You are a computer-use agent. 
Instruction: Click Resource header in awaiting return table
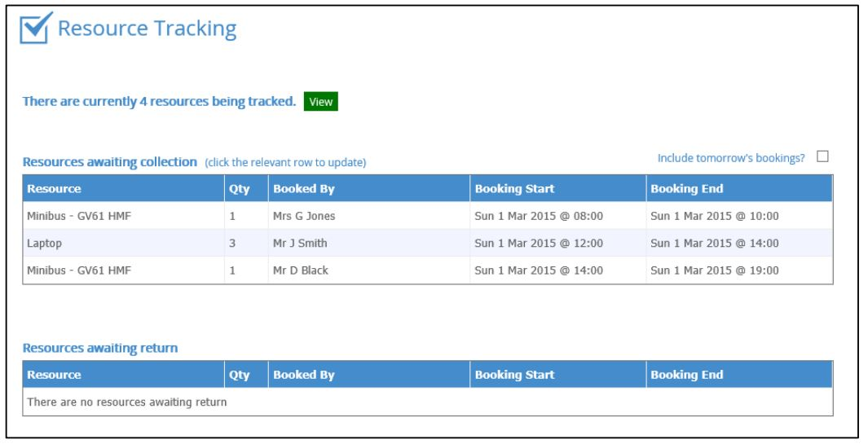123,374
